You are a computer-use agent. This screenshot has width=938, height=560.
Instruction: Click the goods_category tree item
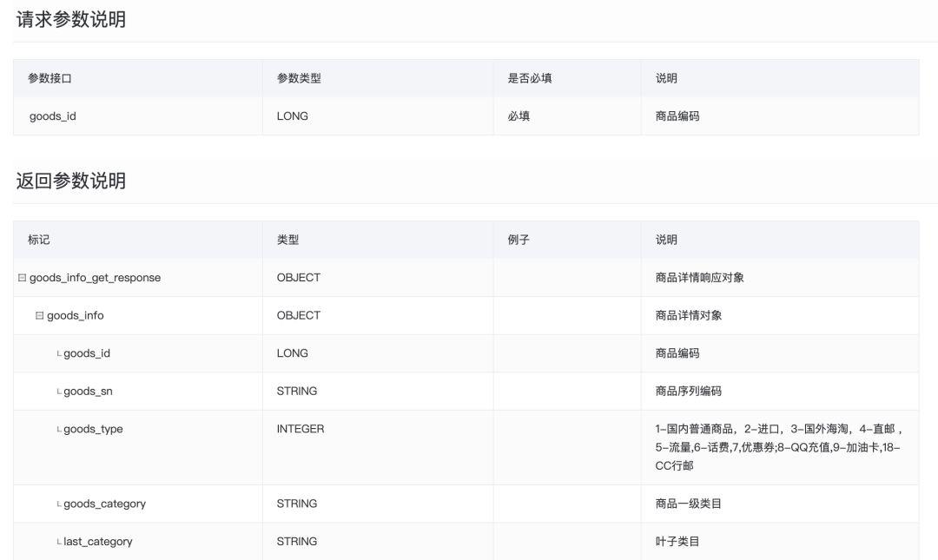point(105,504)
